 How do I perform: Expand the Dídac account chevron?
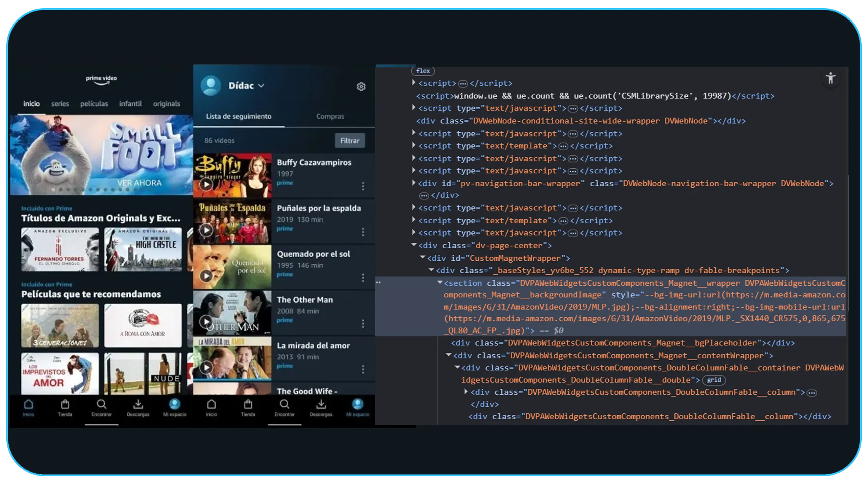point(262,85)
